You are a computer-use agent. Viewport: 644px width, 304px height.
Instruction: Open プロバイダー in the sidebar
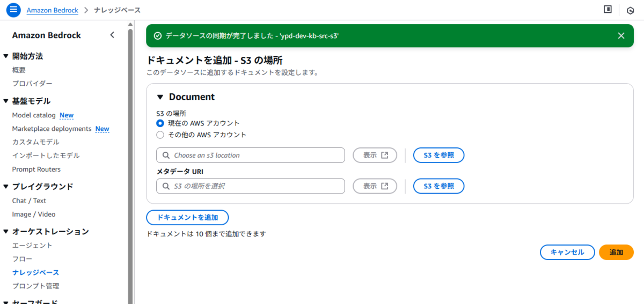click(x=32, y=84)
